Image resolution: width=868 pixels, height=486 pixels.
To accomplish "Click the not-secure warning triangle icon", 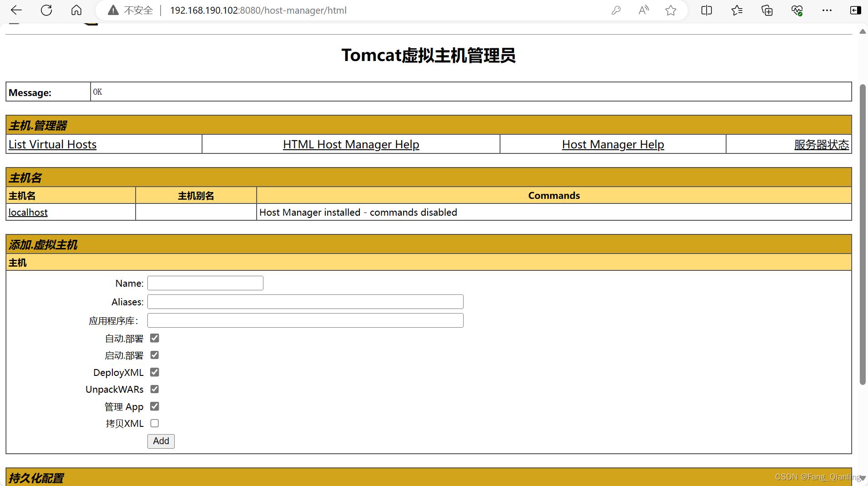I will tap(113, 10).
